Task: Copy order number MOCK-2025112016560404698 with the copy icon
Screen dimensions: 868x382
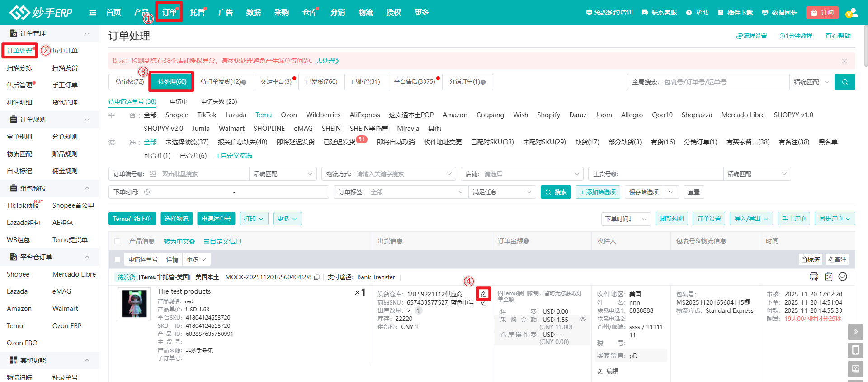Action: (316, 277)
